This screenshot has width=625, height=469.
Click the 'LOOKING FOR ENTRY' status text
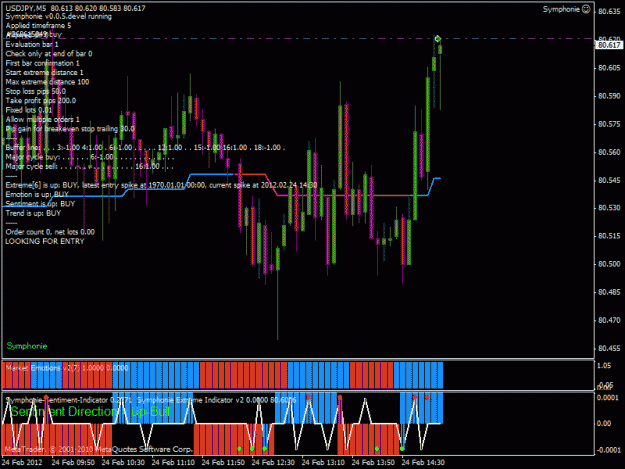[45, 241]
